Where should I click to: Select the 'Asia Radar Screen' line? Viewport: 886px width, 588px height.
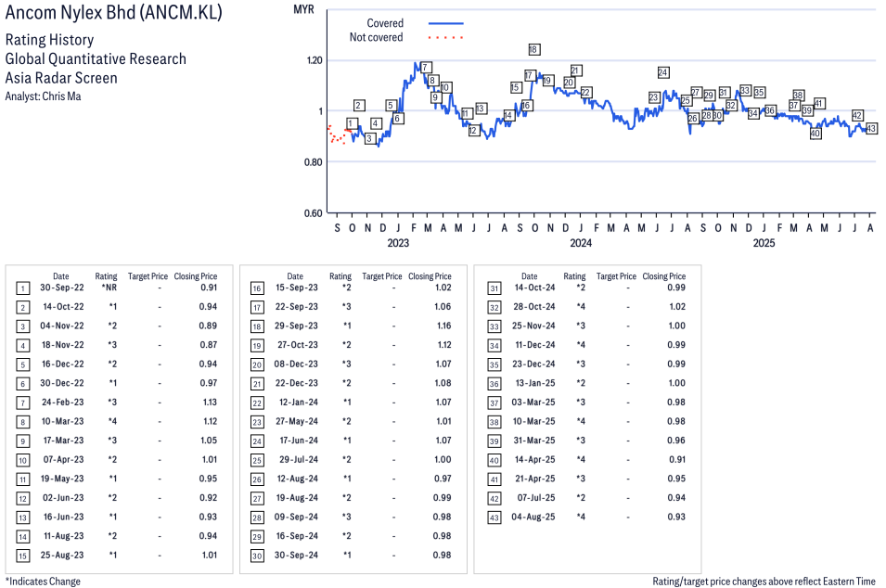coord(61,78)
